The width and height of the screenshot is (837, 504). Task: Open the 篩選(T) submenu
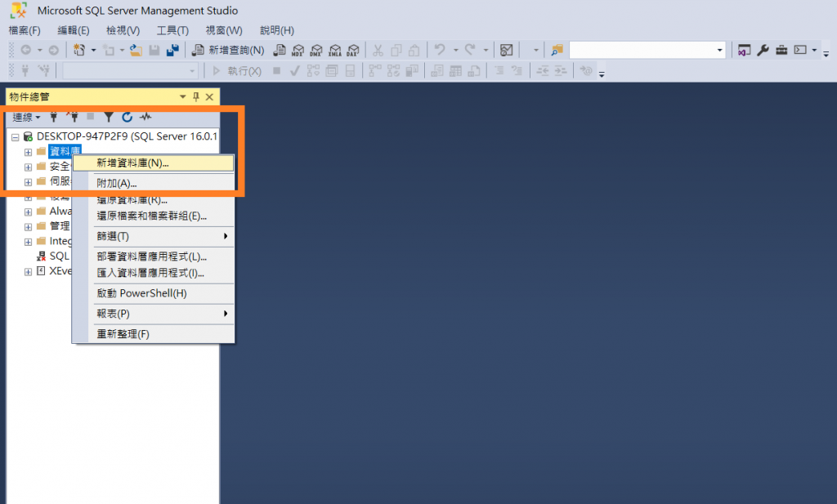pos(154,236)
